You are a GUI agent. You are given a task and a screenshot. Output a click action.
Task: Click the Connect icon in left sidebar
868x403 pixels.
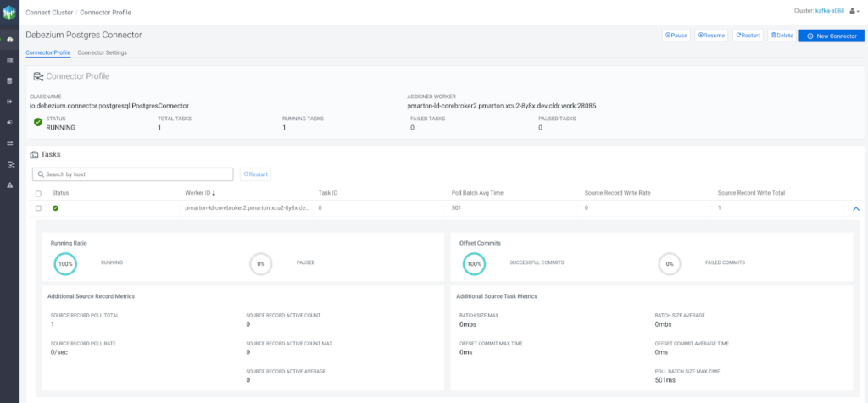(9, 164)
